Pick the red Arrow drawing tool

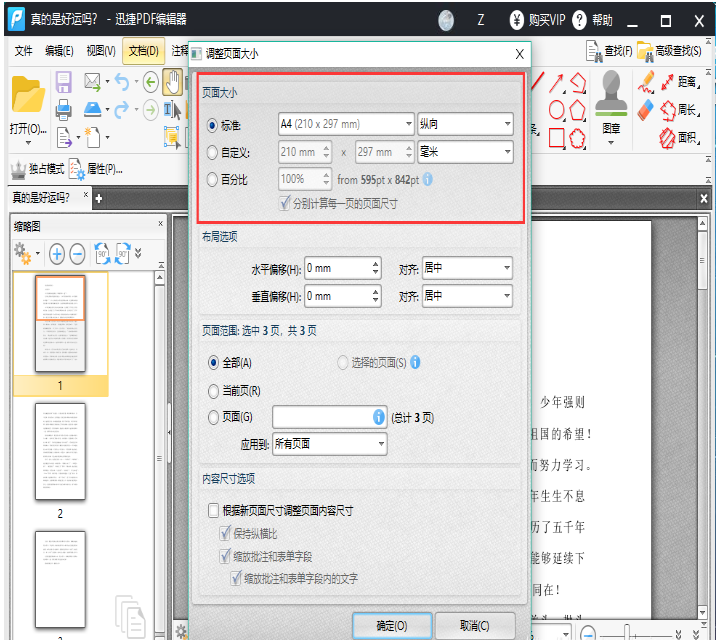[x=556, y=82]
